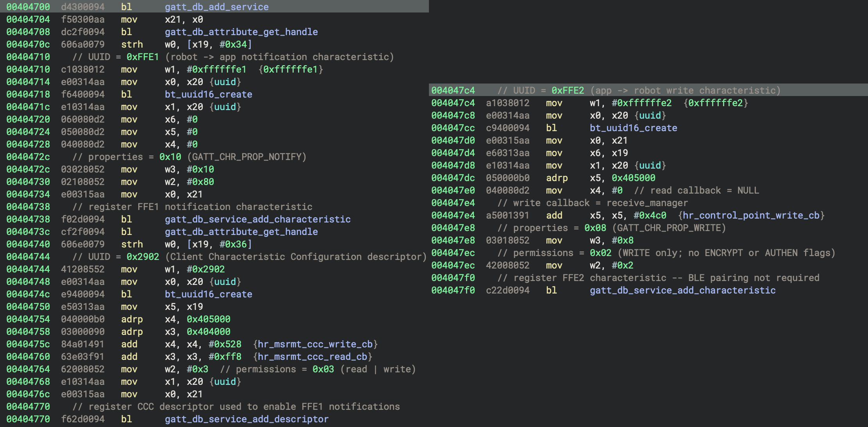Navigate to hr_msrmt_ccc_read_cb symbol
The height and width of the screenshot is (427, 868).
[312, 357]
